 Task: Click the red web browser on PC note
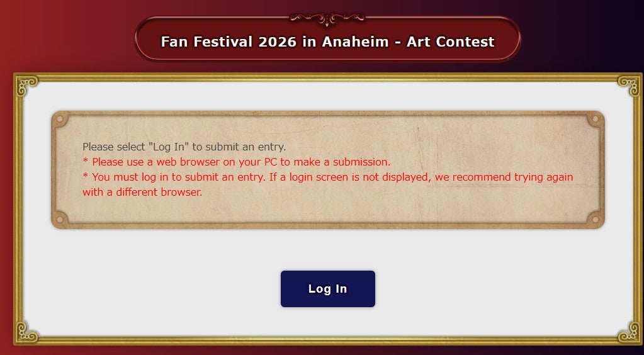[237, 162]
